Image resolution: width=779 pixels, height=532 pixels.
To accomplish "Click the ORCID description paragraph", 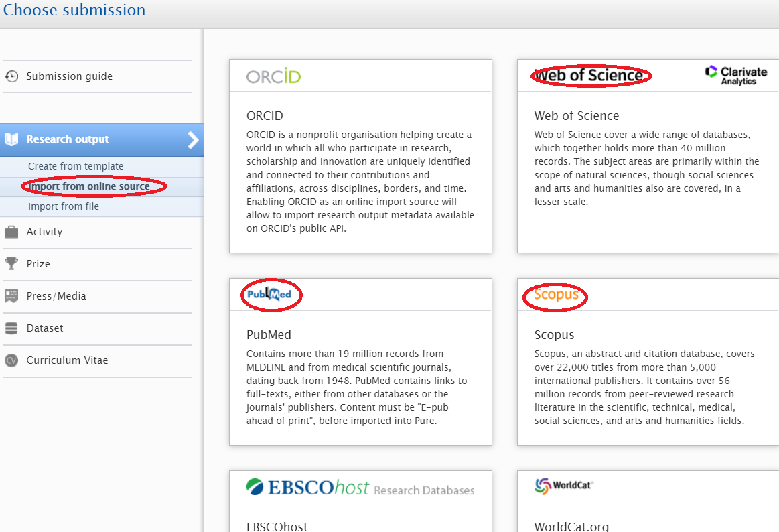I will 360,182.
